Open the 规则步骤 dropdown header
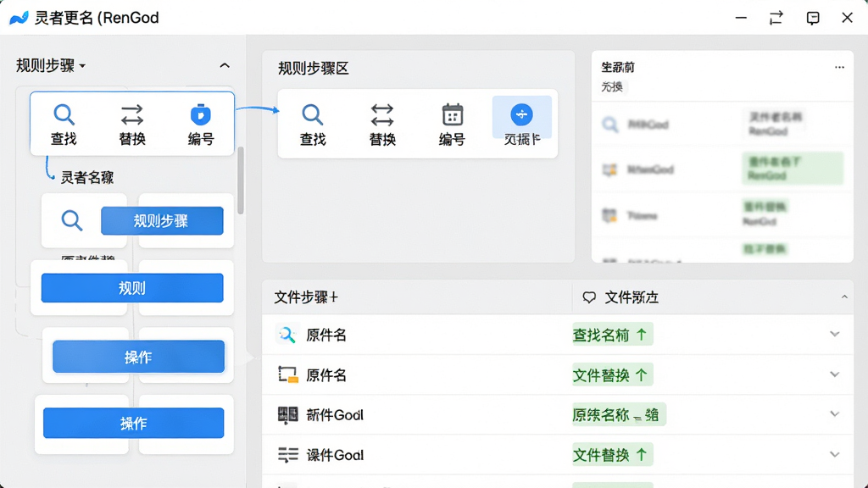Viewport: 868px width, 488px height. click(x=51, y=66)
